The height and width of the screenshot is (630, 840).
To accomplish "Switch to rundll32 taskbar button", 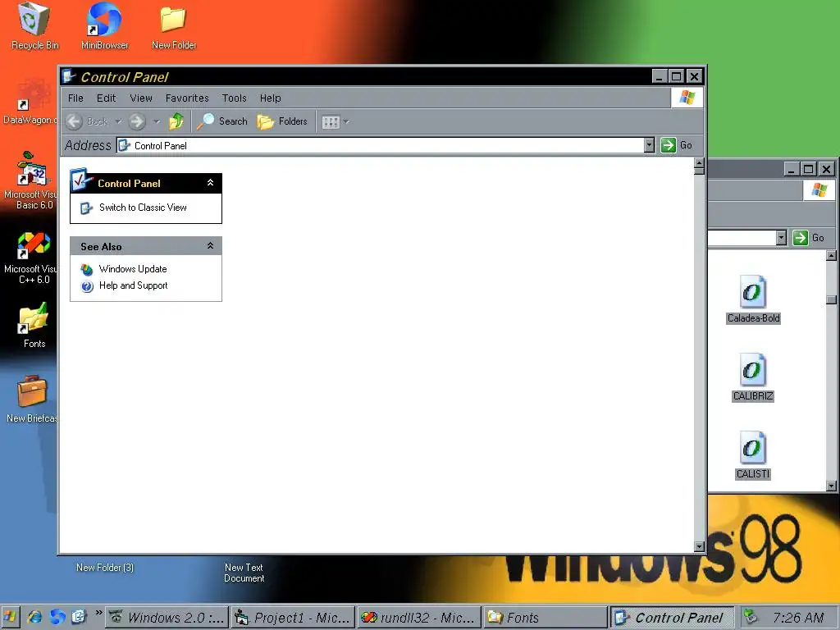I will click(x=419, y=618).
